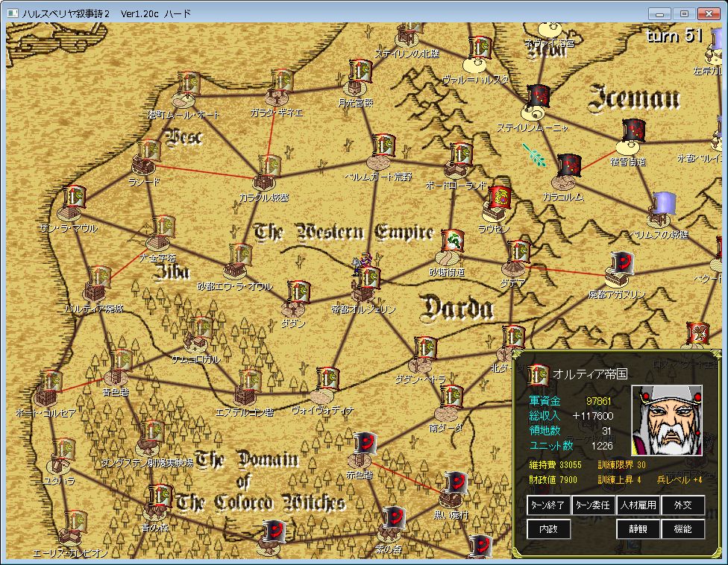This screenshot has height=565, width=728.
Task: Open the 人材雇用 recruitment menu
Action: 638,505
